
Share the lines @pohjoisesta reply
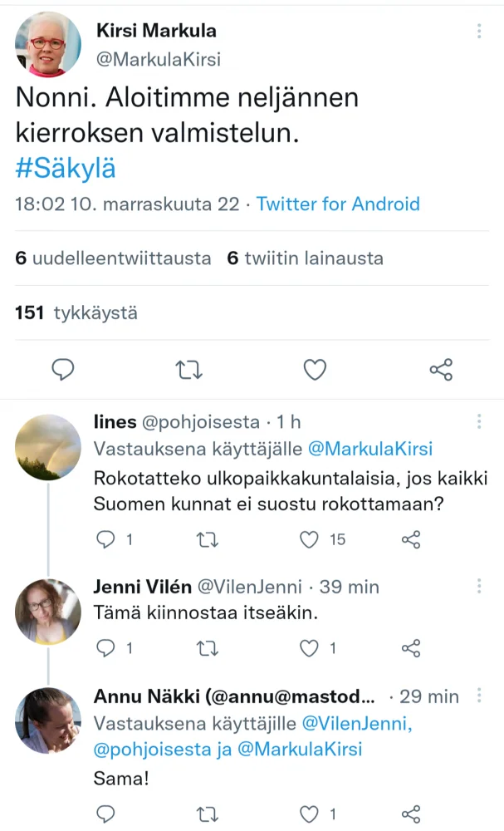click(x=411, y=540)
